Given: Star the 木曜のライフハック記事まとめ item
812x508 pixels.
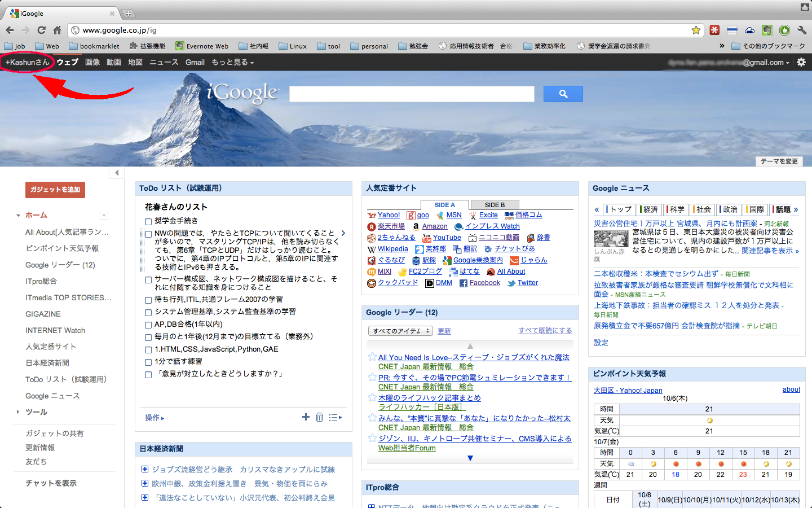Looking at the screenshot, I should click(372, 397).
